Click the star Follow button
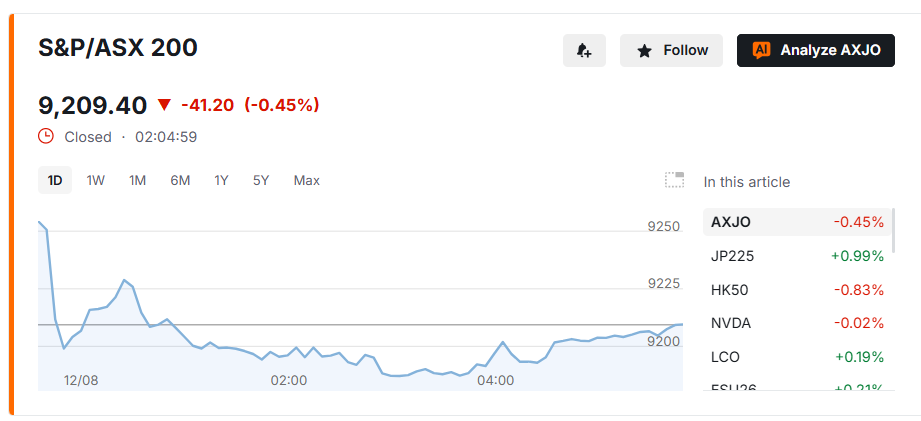Image resolution: width=921 pixels, height=421 pixels. point(671,50)
